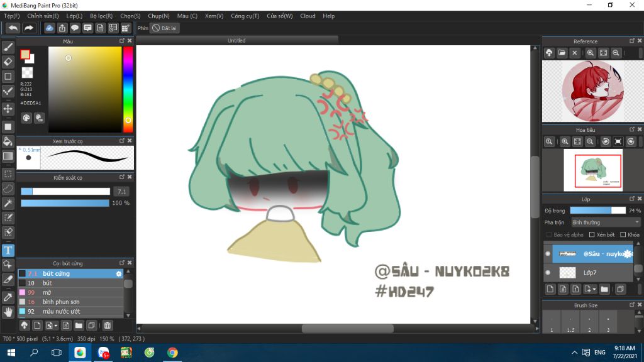Adjust the Độ trong opacity slider

pyautogui.click(x=597, y=211)
